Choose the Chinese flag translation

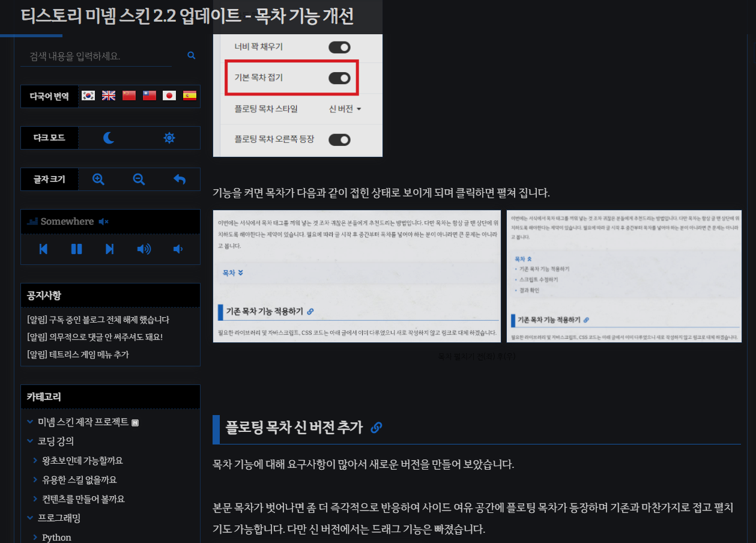tap(129, 96)
